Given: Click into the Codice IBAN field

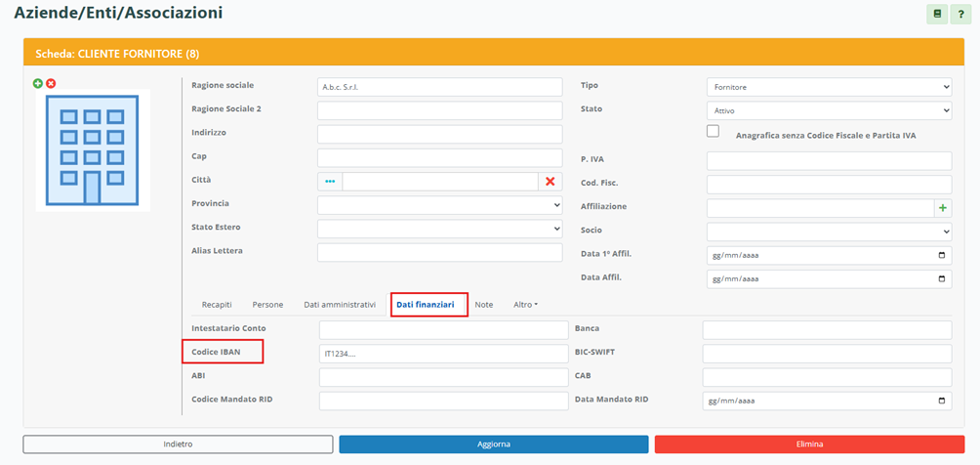Looking at the screenshot, I should (442, 354).
